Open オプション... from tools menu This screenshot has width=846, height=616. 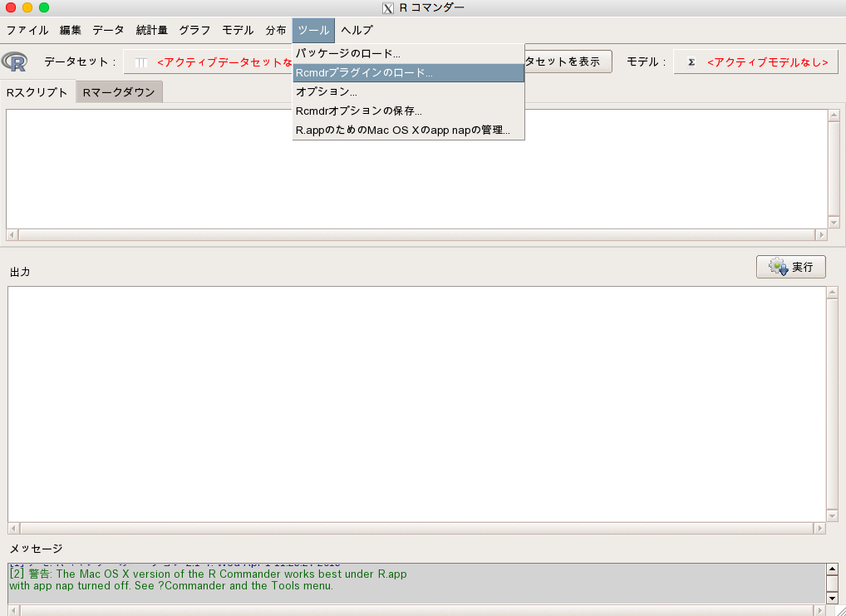click(408, 91)
